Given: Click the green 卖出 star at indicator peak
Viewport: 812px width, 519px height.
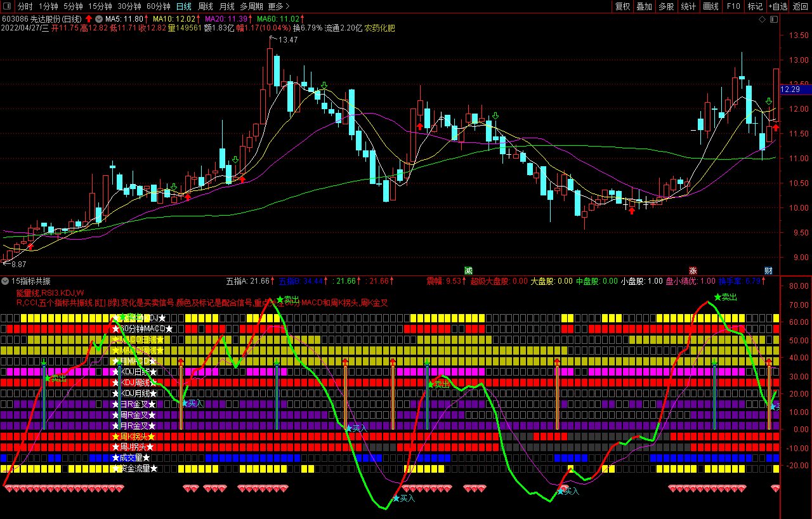Looking at the screenshot, I should (x=717, y=297).
